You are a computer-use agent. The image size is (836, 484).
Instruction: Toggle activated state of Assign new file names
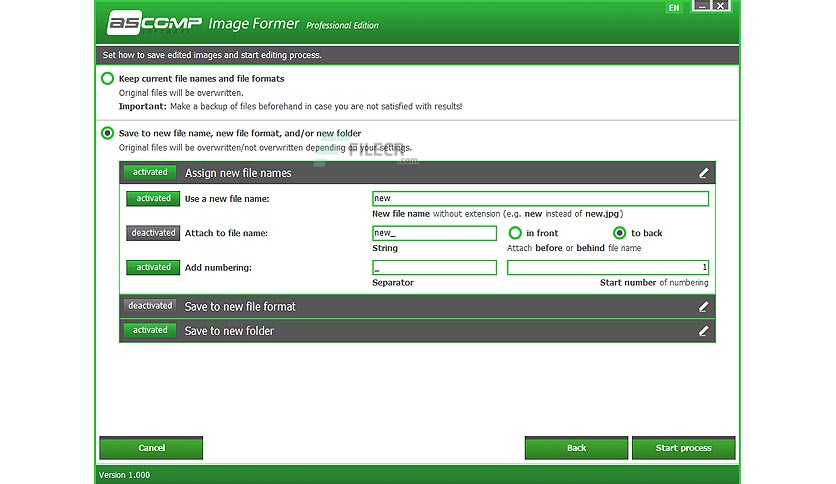pos(150,172)
